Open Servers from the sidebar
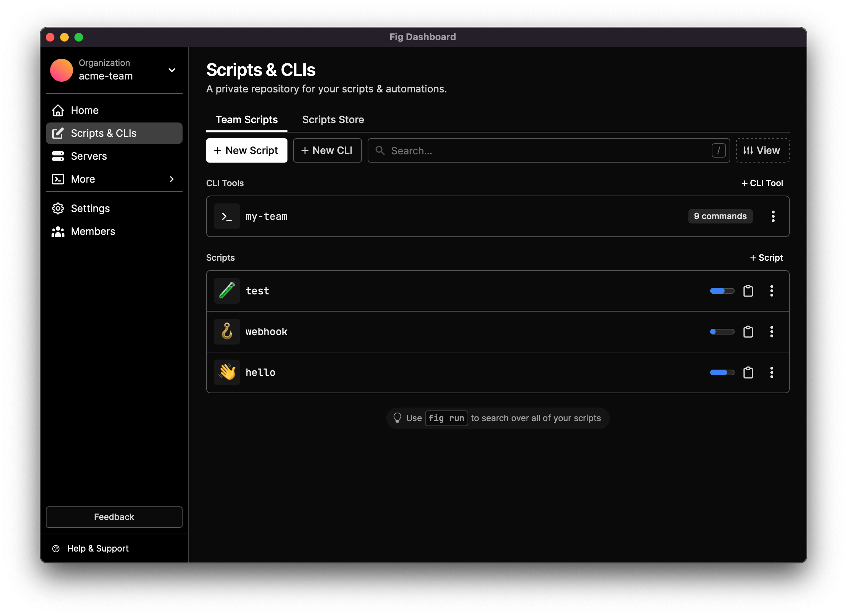Viewport: 847px width, 616px height. (88, 156)
